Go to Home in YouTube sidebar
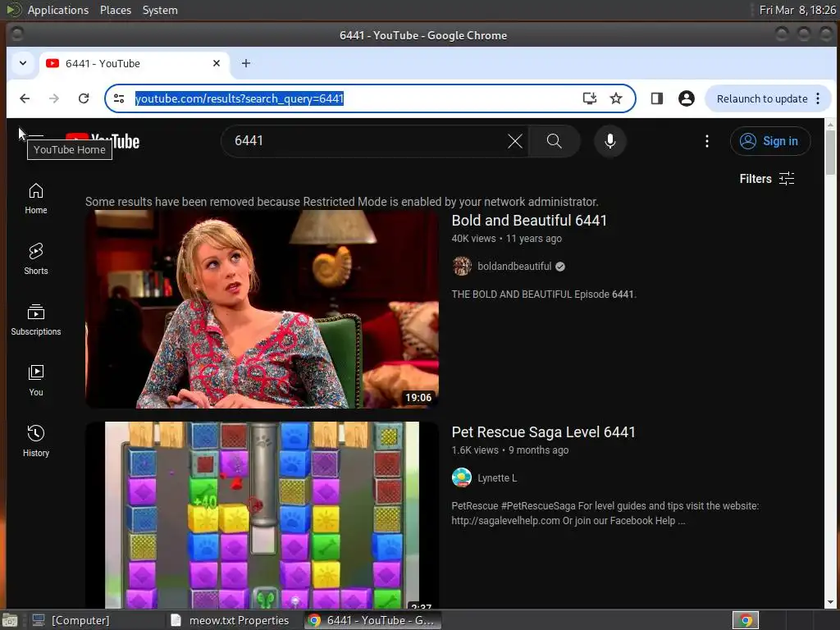This screenshot has height=630, width=840. 36,199
